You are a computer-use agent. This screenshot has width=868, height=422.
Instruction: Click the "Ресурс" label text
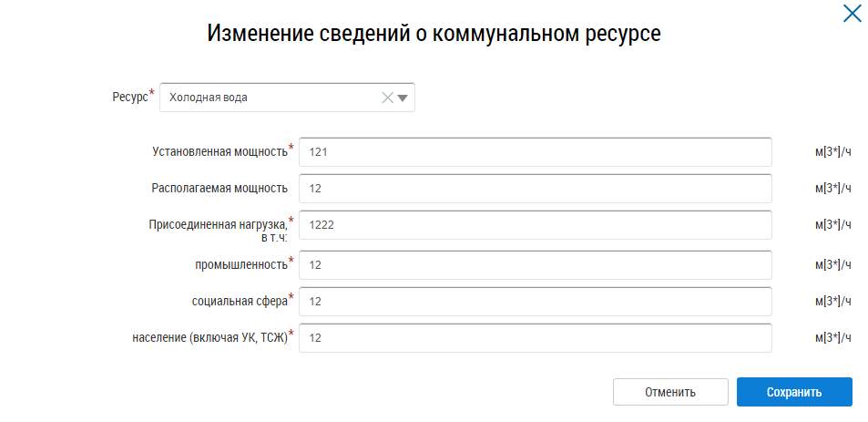click(128, 97)
